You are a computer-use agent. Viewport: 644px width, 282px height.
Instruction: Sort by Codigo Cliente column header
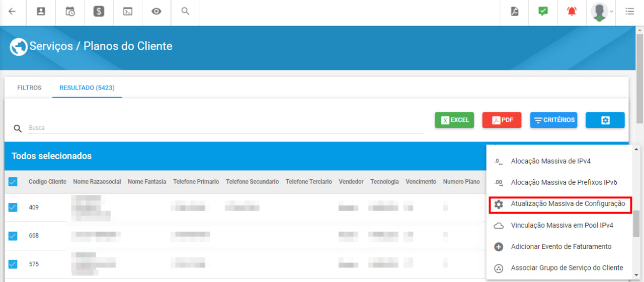(47, 182)
